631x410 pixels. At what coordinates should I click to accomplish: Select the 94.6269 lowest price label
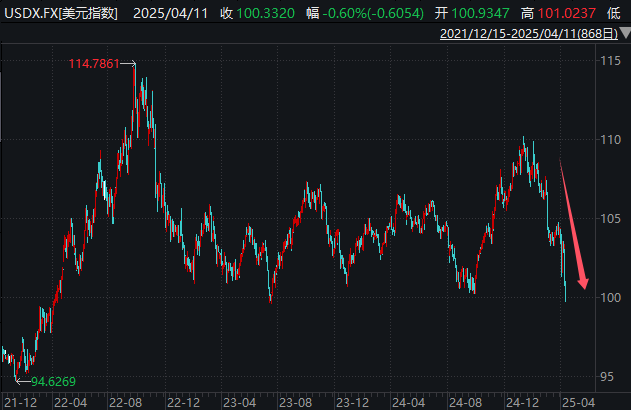55,381
